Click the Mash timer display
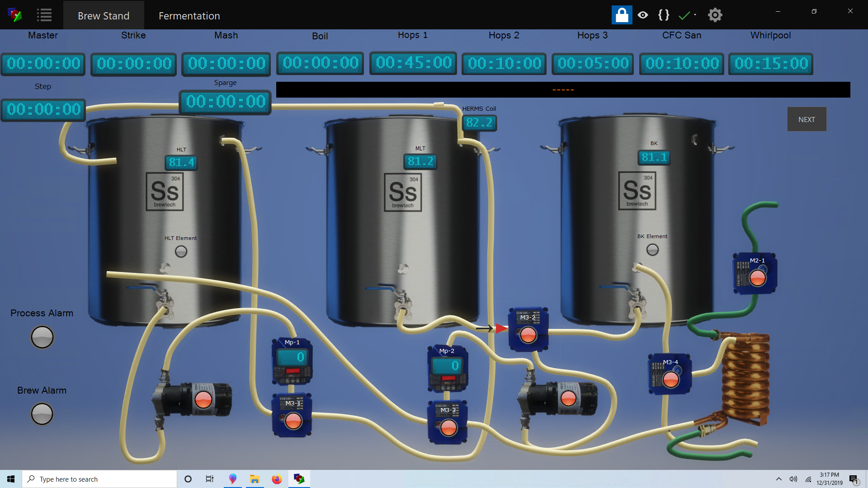This screenshot has width=868, height=488. [226, 64]
